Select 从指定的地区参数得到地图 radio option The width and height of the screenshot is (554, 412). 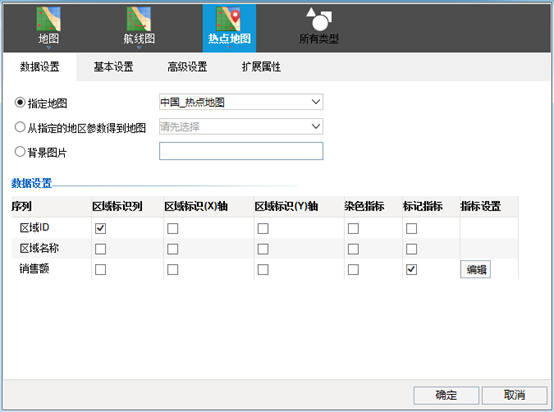[20, 127]
